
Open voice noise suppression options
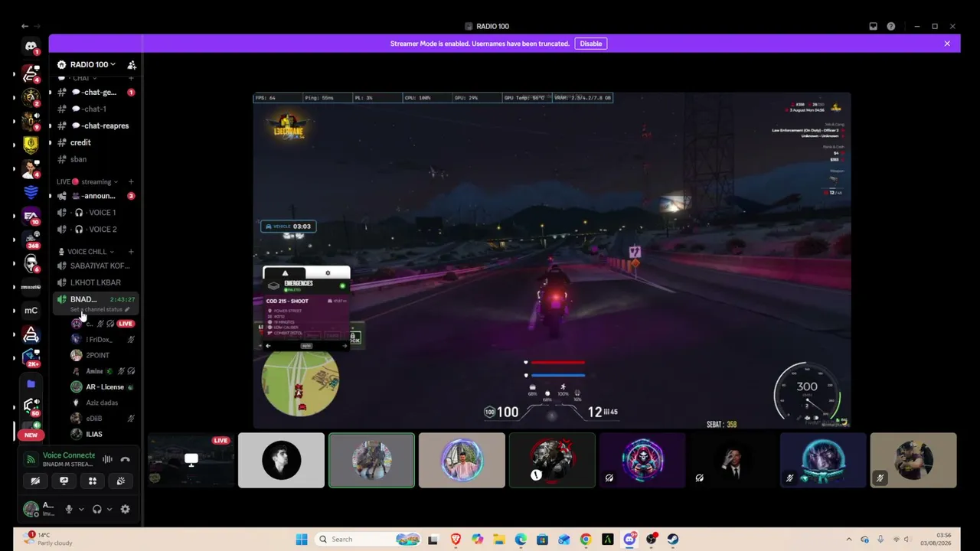[107, 459]
